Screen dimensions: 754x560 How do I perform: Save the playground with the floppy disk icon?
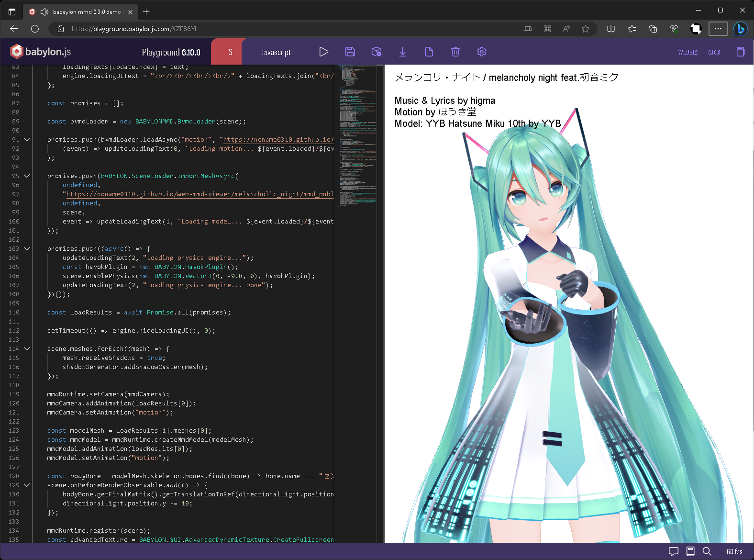point(350,52)
